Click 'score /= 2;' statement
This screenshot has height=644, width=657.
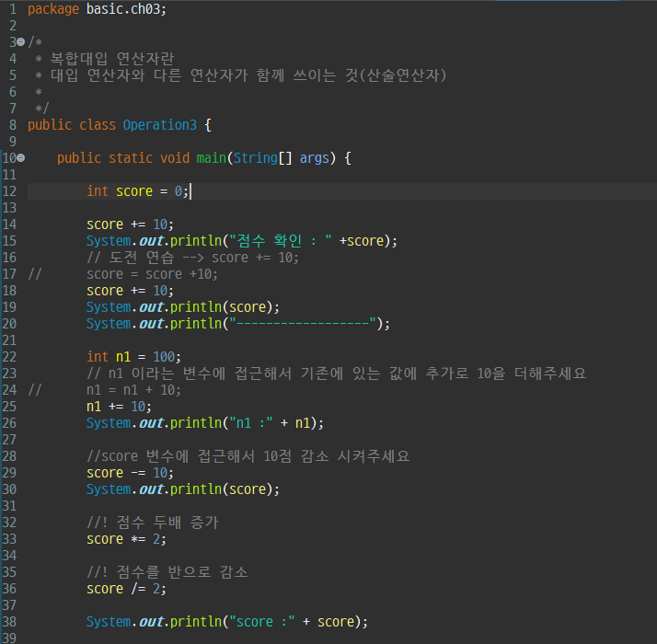(126, 589)
